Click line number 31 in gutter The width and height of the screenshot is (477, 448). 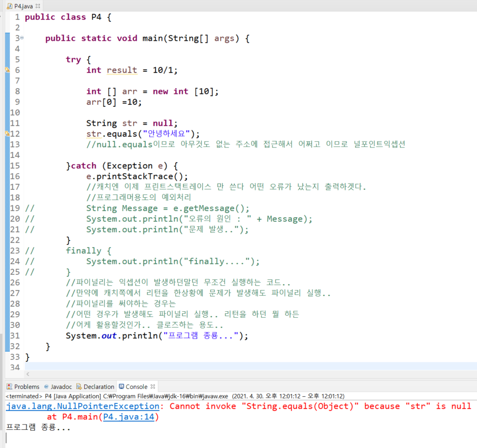point(15,335)
